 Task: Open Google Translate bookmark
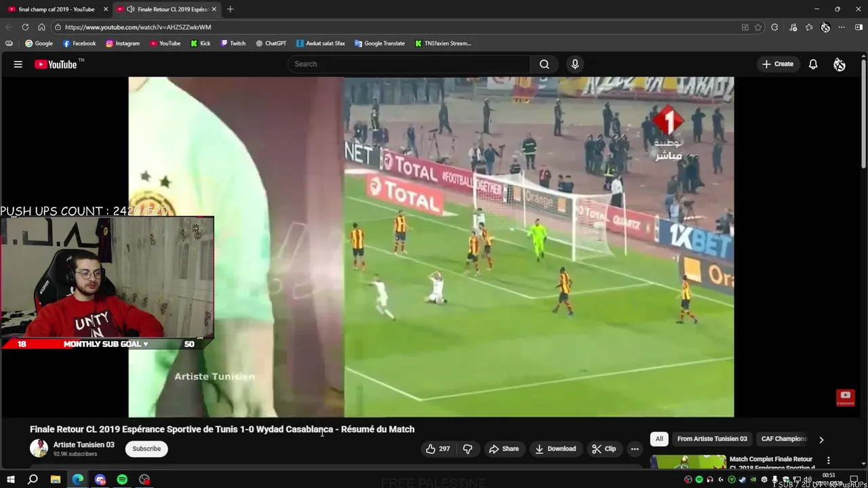coord(380,43)
